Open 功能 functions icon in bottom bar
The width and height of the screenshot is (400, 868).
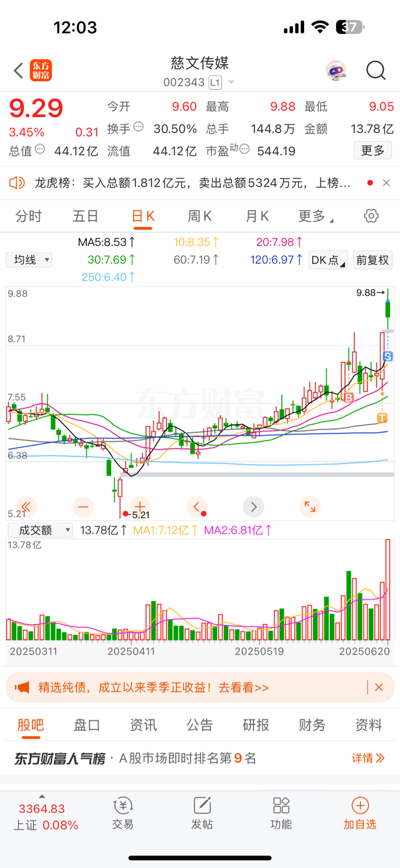point(281,813)
